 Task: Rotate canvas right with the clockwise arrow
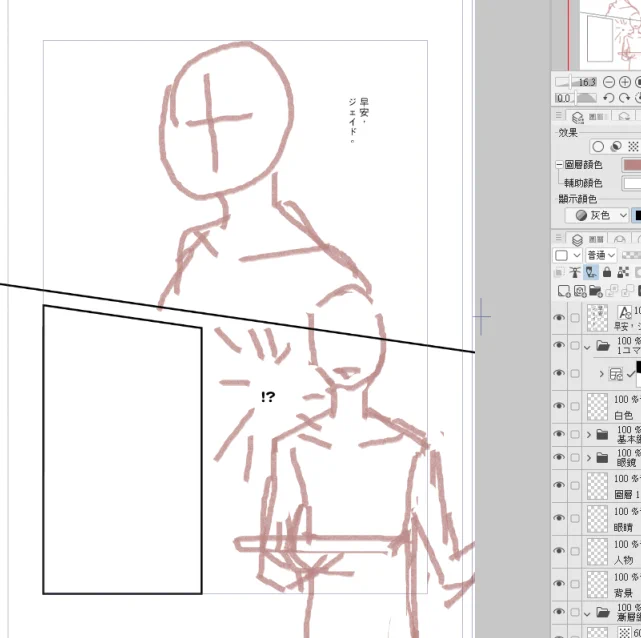pyautogui.click(x=624, y=98)
